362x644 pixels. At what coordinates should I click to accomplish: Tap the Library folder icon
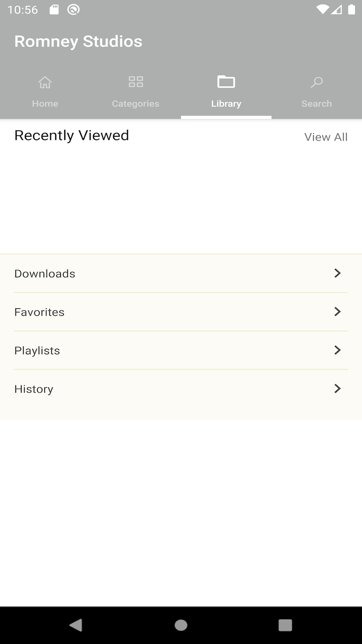coord(226,82)
